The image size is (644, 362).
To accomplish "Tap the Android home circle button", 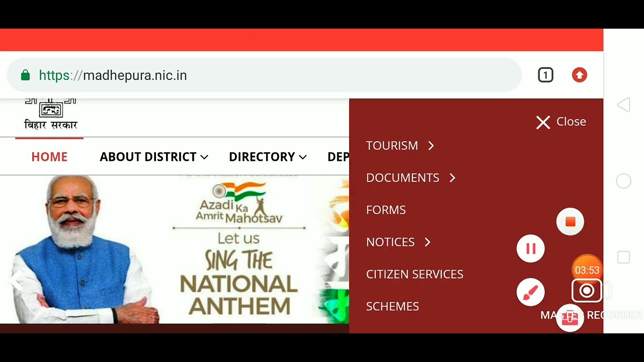I will (x=624, y=181).
